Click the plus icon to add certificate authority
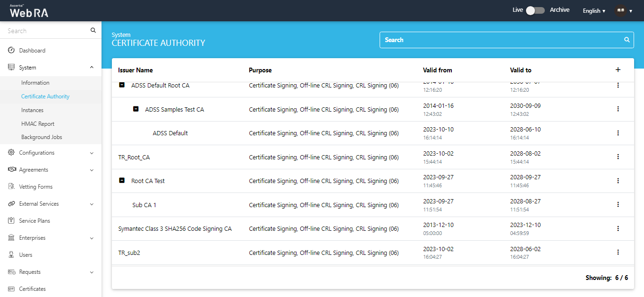 click(x=618, y=70)
